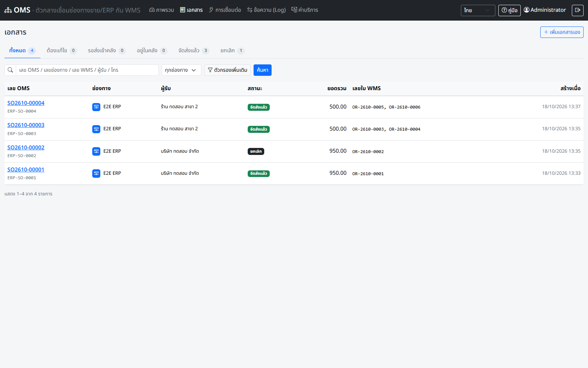Switch to ต้องแก้ไข tab
Viewport: 588px width, 368px height.
pyautogui.click(x=62, y=50)
